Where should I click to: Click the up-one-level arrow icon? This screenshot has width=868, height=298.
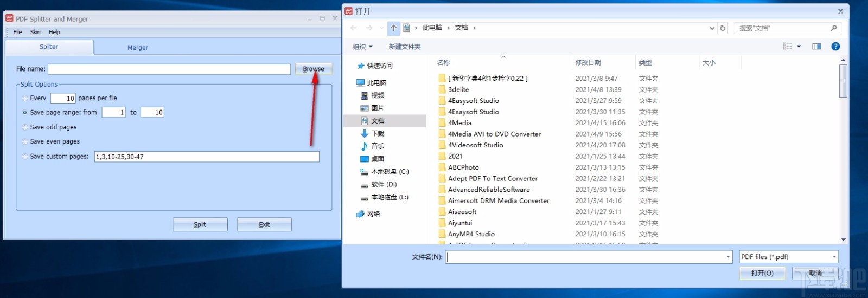pos(394,28)
